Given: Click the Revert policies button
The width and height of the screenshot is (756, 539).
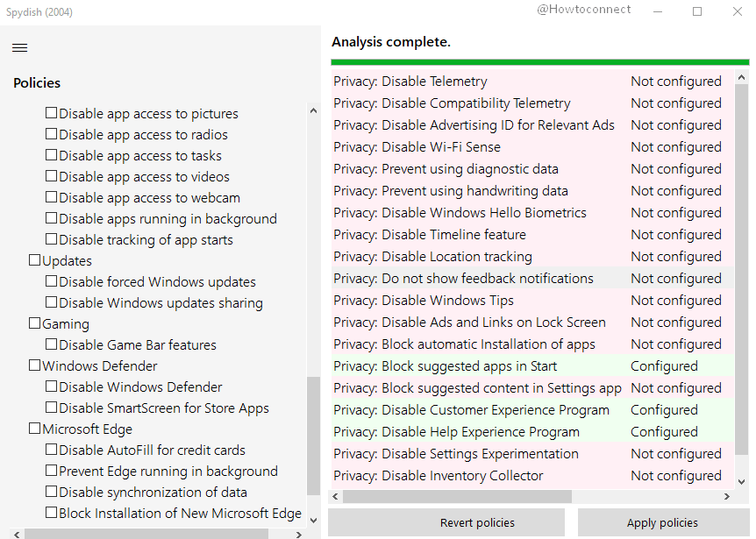Looking at the screenshot, I should 477,521.
